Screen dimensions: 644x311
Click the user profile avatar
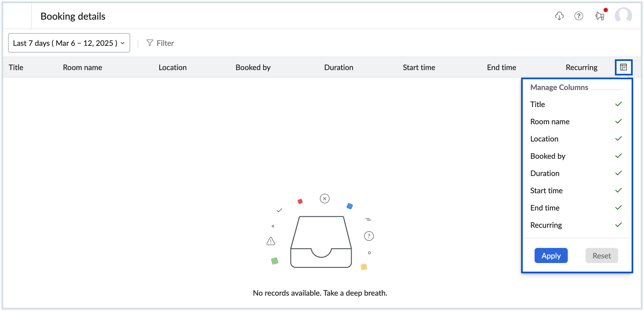coord(623,16)
